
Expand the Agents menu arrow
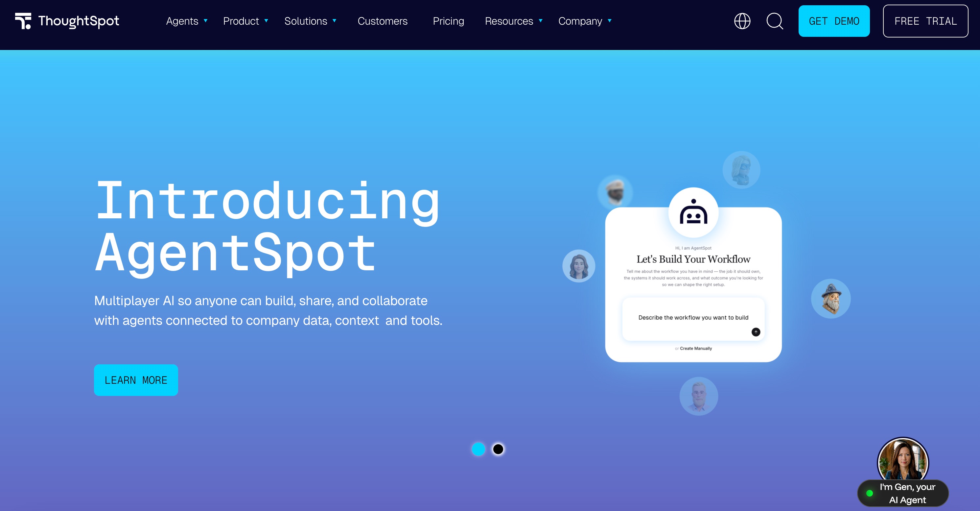pyautogui.click(x=205, y=21)
